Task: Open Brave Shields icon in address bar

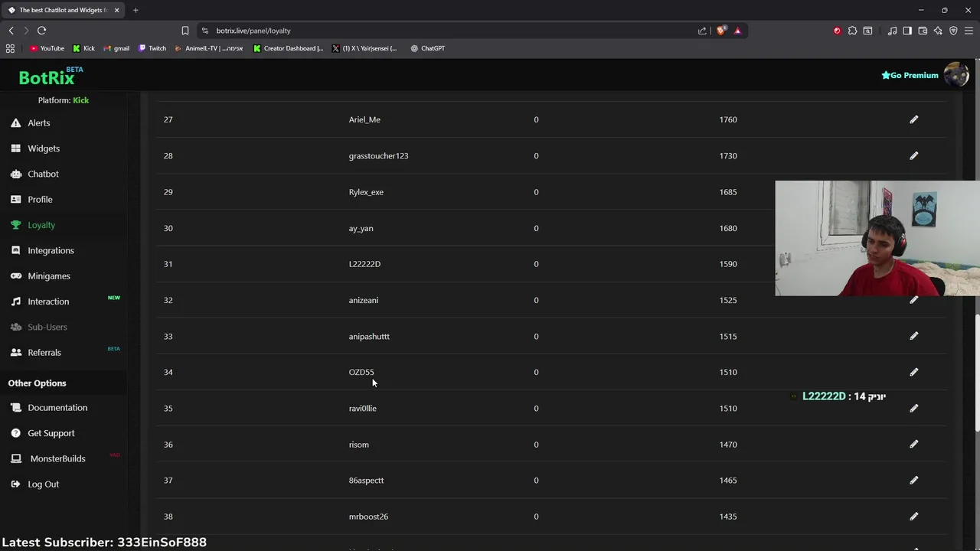Action: pyautogui.click(x=721, y=31)
